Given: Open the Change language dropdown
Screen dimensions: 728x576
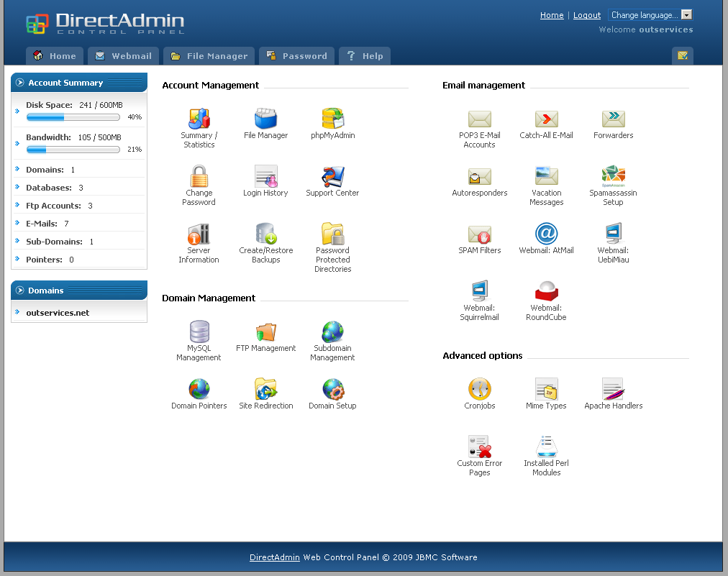Looking at the screenshot, I should (x=650, y=15).
